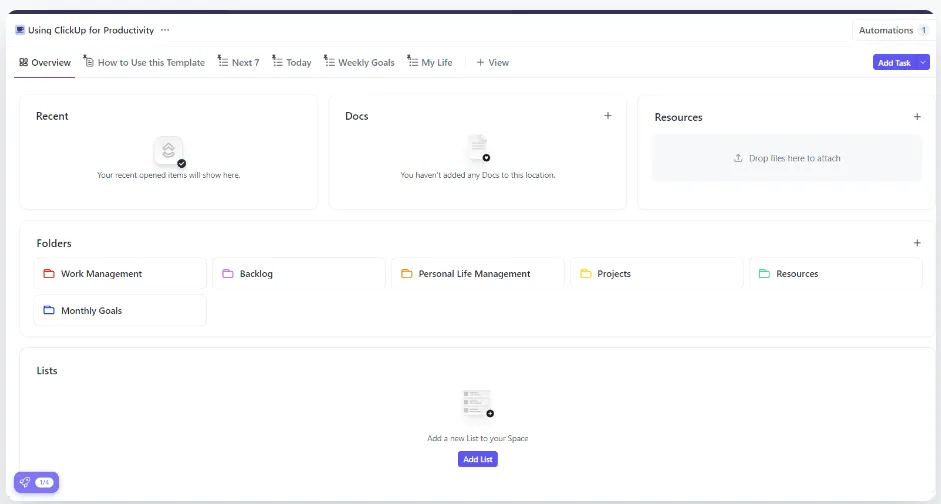Viewport: 941px width, 504px height.
Task: Open the Work Management folder
Action: 120,274
